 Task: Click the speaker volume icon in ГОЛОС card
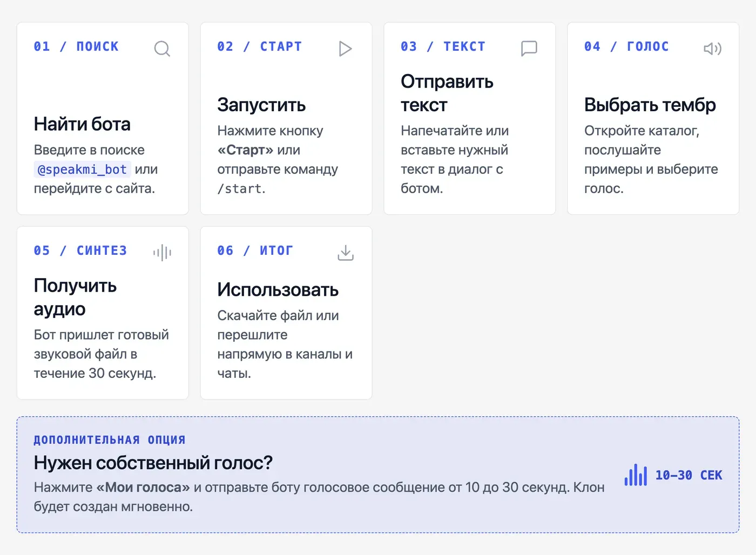713,49
